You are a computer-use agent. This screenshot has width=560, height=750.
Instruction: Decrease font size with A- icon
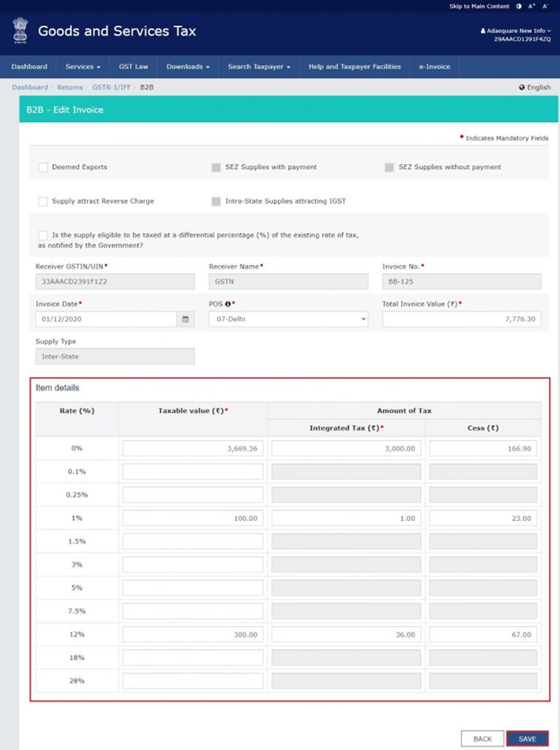(546, 6)
